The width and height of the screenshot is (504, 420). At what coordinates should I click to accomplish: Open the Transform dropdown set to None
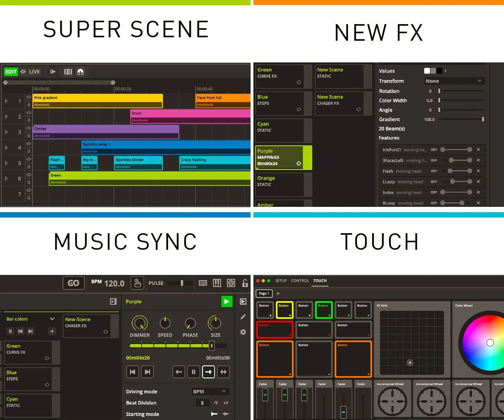coord(454,81)
